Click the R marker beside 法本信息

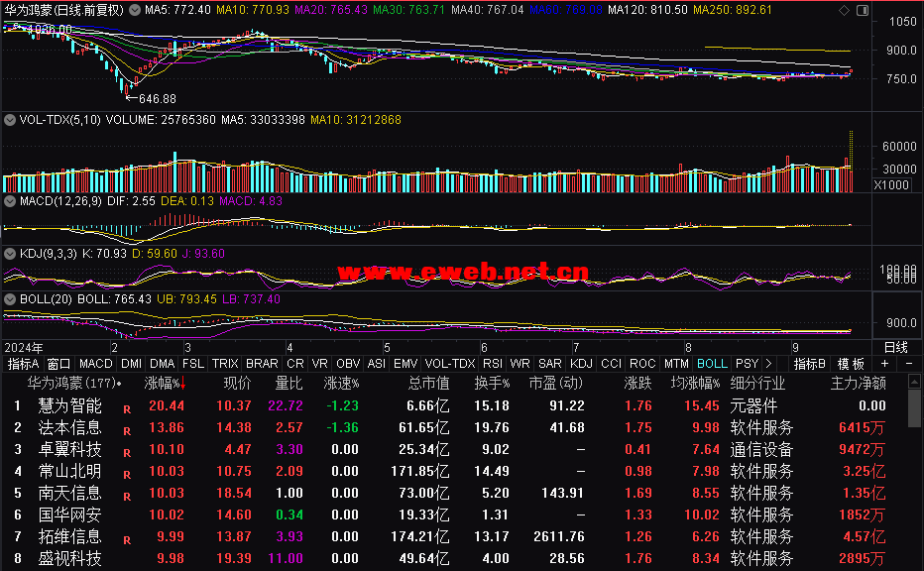(127, 431)
